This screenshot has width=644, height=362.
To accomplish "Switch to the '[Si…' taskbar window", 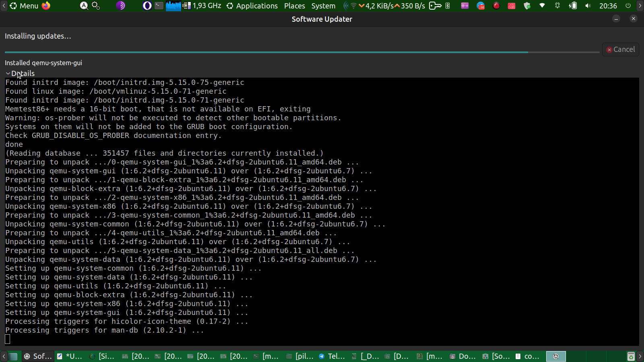I will tap(102, 356).
